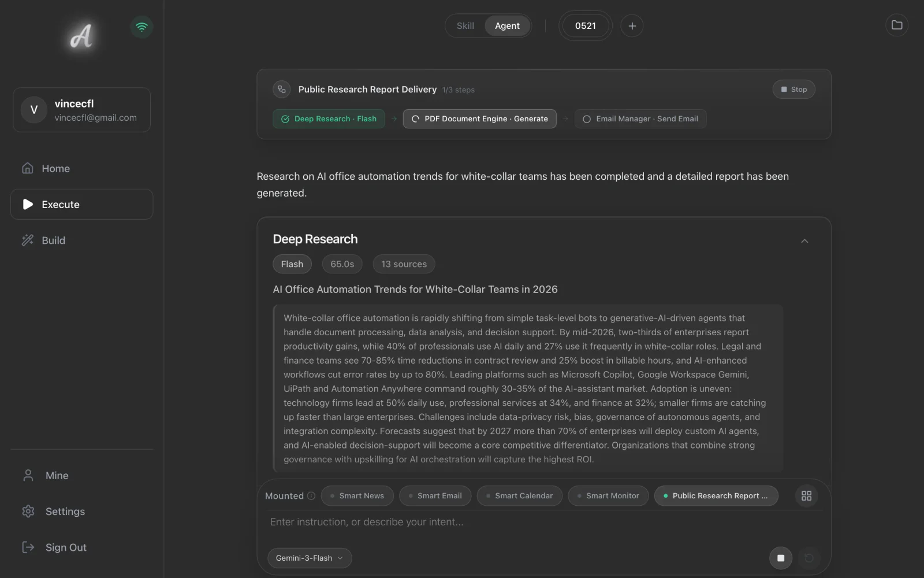This screenshot has width=924, height=578.
Task: Toggle the Public Research Report mounted skill
Action: coord(716,496)
